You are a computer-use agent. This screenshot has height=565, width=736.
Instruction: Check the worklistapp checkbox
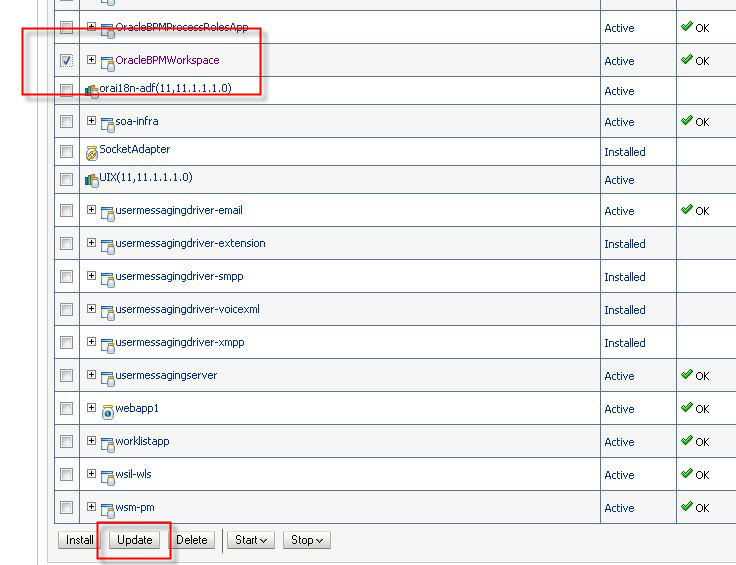click(x=66, y=442)
